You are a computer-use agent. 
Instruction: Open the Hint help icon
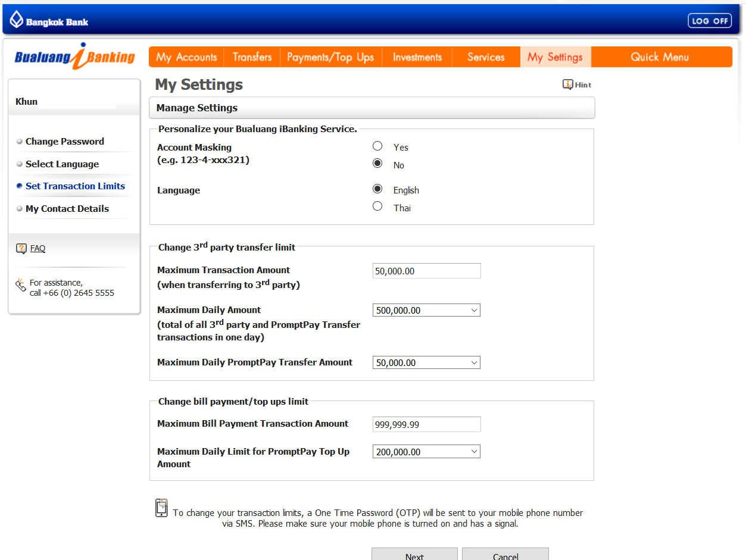click(567, 85)
